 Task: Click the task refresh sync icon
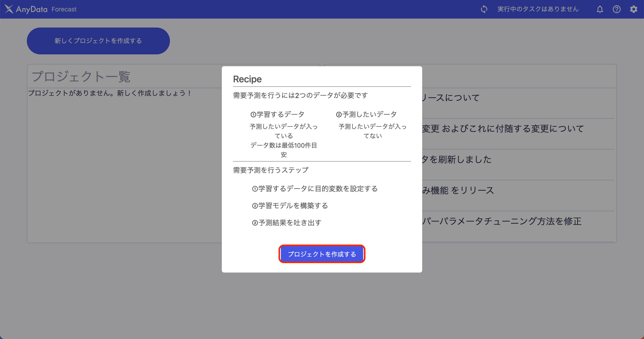coord(484,9)
